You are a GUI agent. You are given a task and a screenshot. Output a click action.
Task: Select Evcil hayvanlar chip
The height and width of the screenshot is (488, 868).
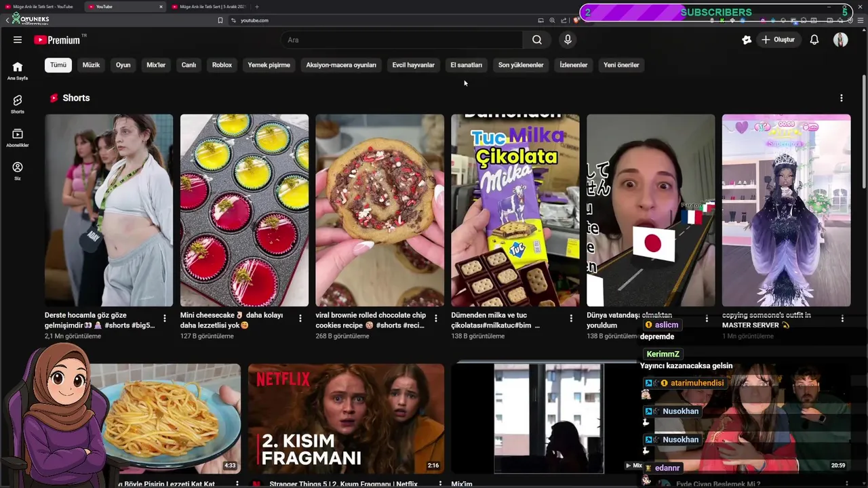pos(413,65)
